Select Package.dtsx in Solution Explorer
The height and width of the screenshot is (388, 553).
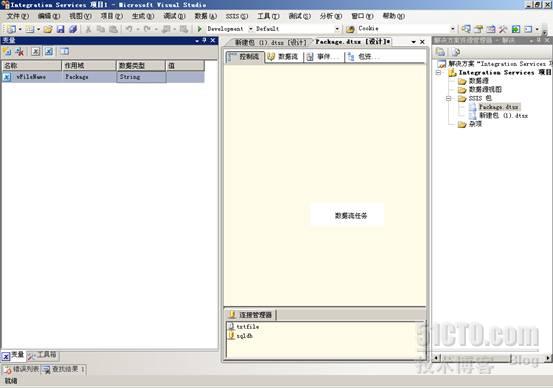point(498,107)
